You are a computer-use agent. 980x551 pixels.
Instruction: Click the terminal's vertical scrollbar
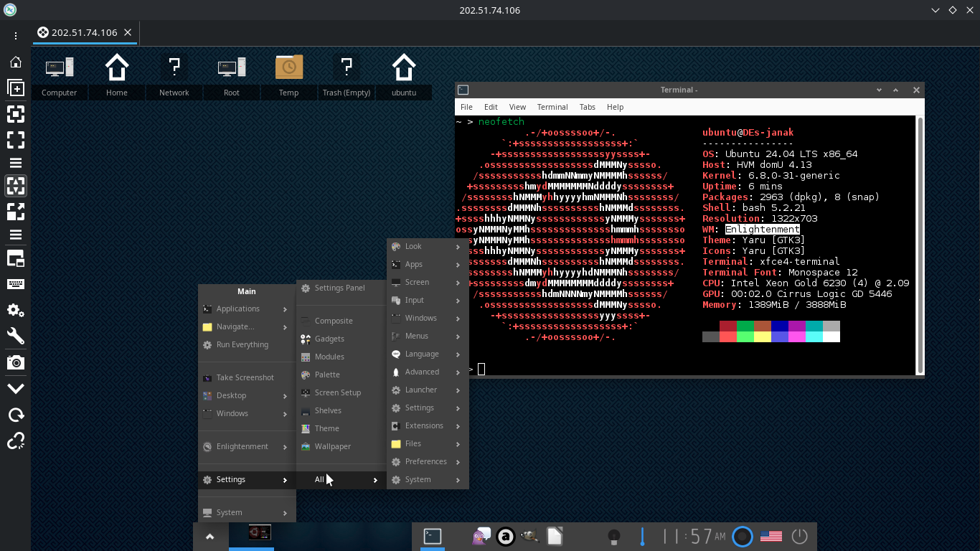pos(920,244)
